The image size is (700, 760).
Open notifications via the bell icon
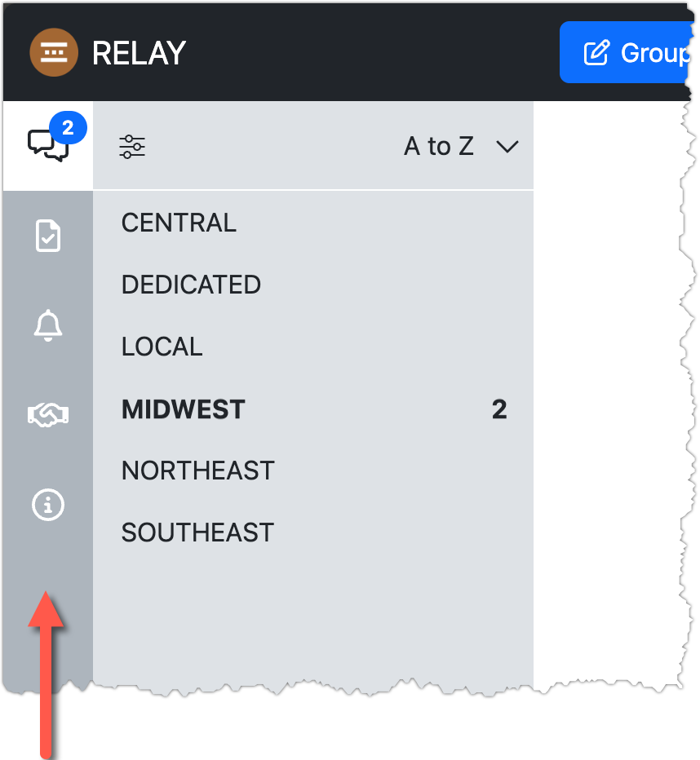(47, 325)
